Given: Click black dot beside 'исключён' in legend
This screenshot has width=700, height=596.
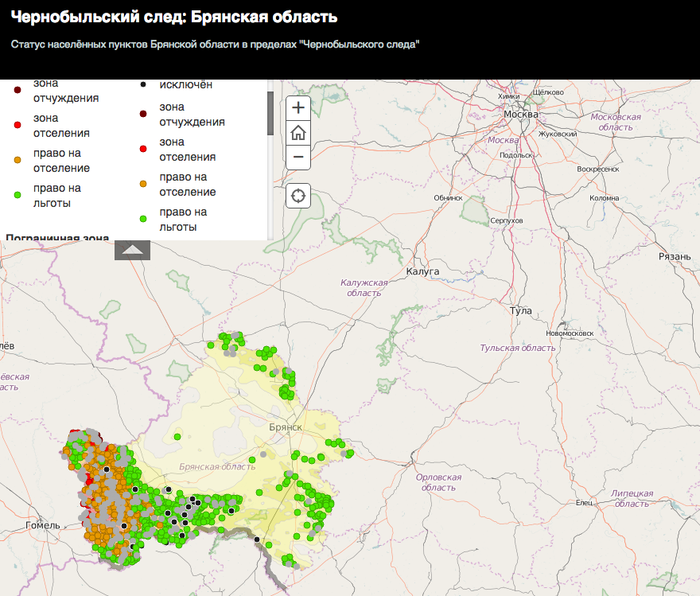Looking at the screenshot, I should [143, 84].
